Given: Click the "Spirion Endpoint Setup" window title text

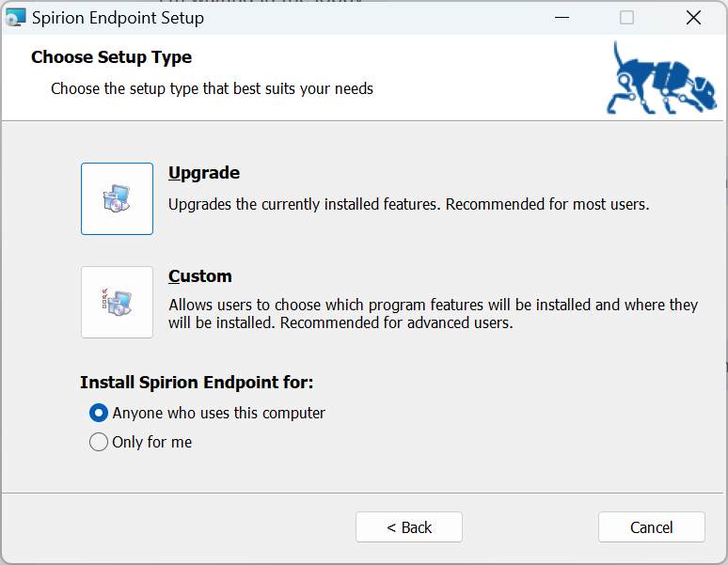Looking at the screenshot, I should point(118,18).
